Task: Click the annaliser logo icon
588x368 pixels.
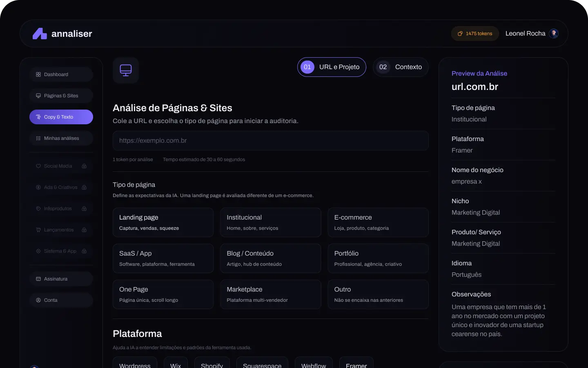Action: [x=40, y=34]
